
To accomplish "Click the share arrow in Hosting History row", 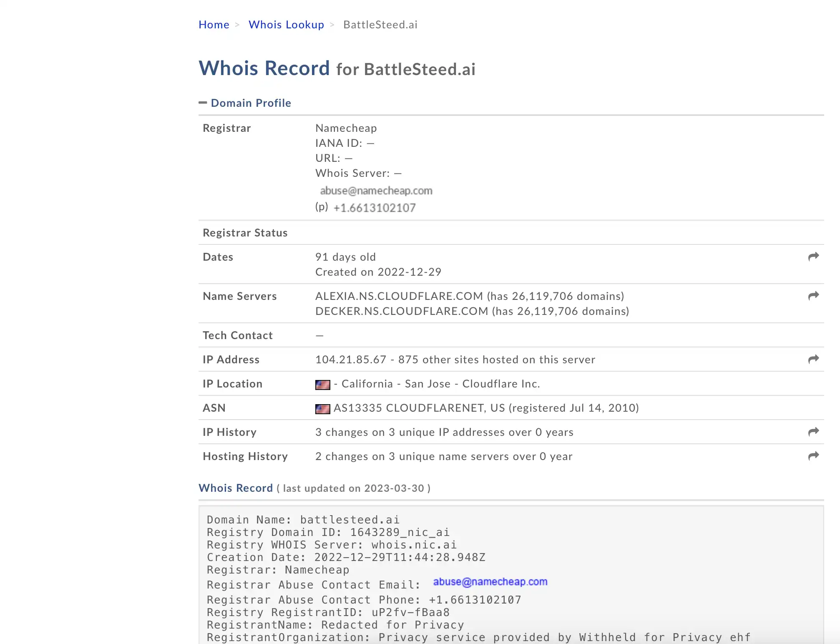I will (813, 456).
